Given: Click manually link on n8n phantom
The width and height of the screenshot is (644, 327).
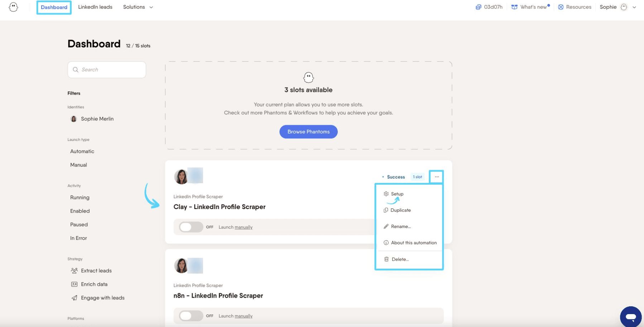Looking at the screenshot, I should point(244,316).
